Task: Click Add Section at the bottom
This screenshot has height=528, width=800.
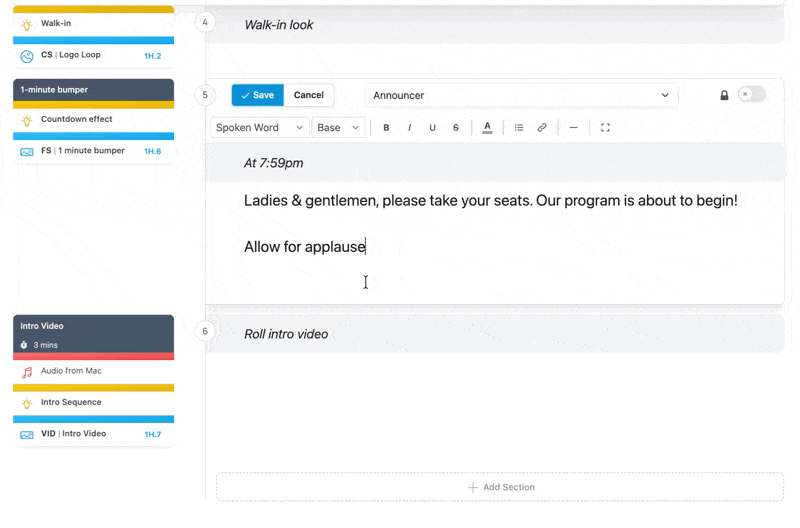Action: coord(500,487)
